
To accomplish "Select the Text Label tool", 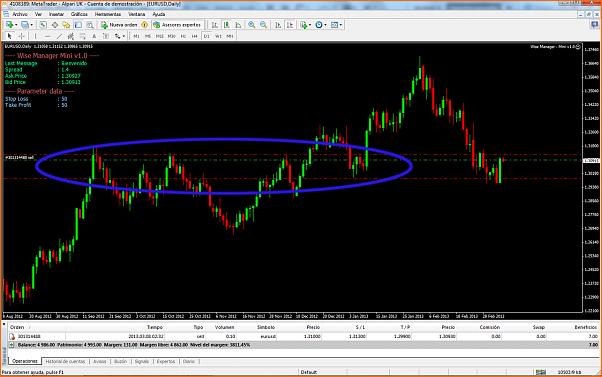I will (106, 36).
